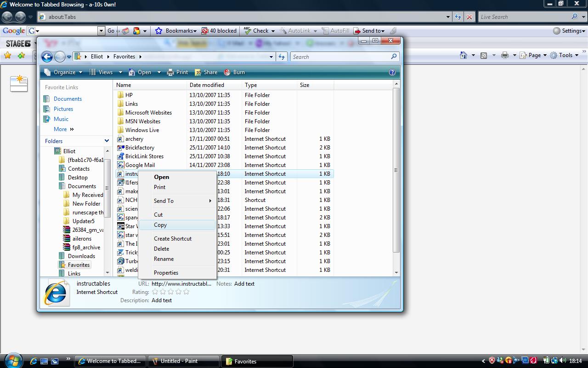Refresh the Favorites folder address bar

(x=282, y=57)
